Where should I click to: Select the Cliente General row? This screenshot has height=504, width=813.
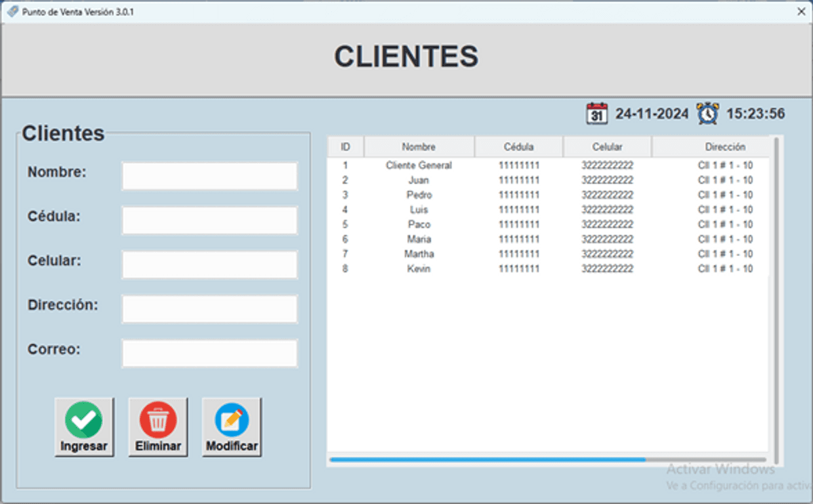pos(419,165)
